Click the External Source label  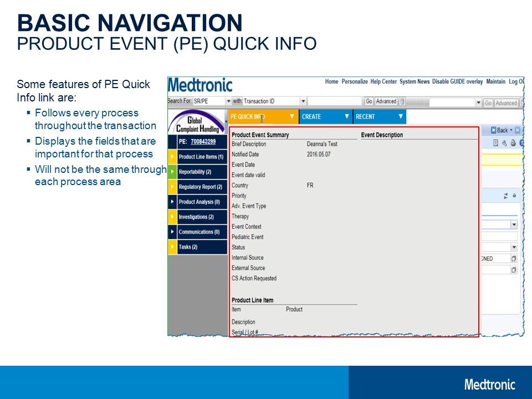248,268
